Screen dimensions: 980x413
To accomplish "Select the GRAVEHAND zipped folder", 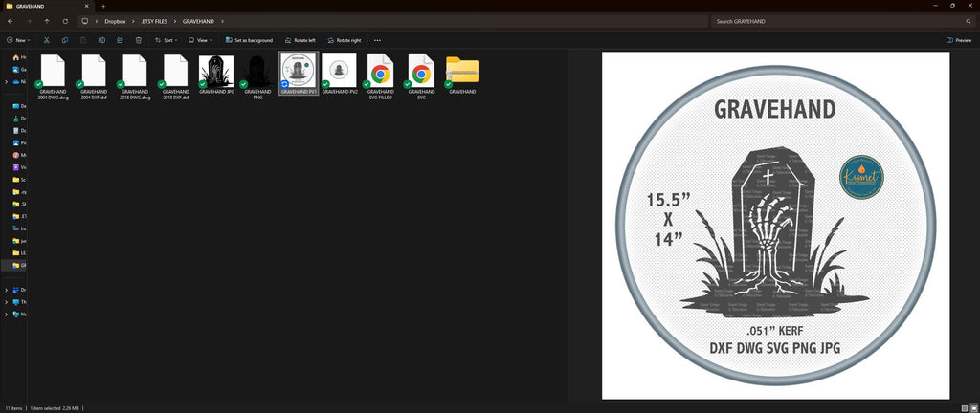I will 462,75.
